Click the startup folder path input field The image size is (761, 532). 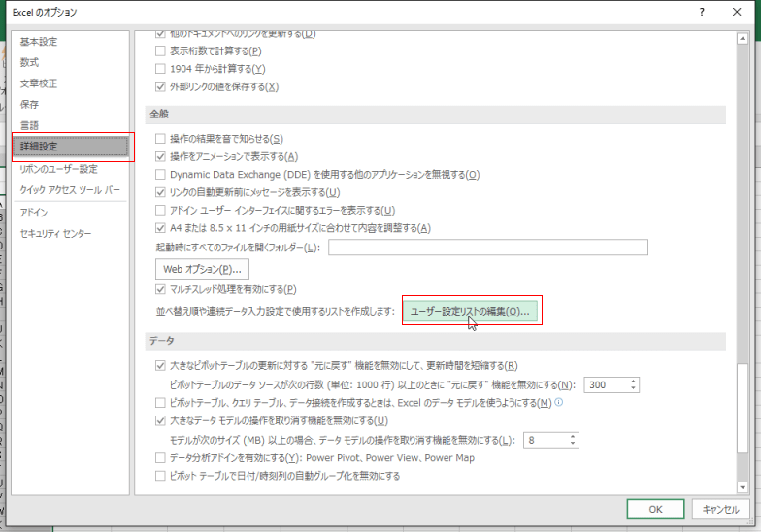click(x=488, y=247)
